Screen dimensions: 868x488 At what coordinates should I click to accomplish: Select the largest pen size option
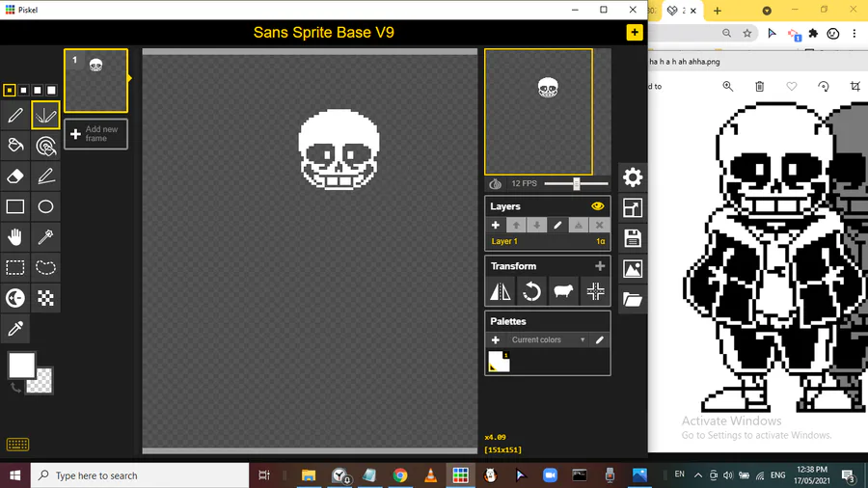(x=51, y=91)
